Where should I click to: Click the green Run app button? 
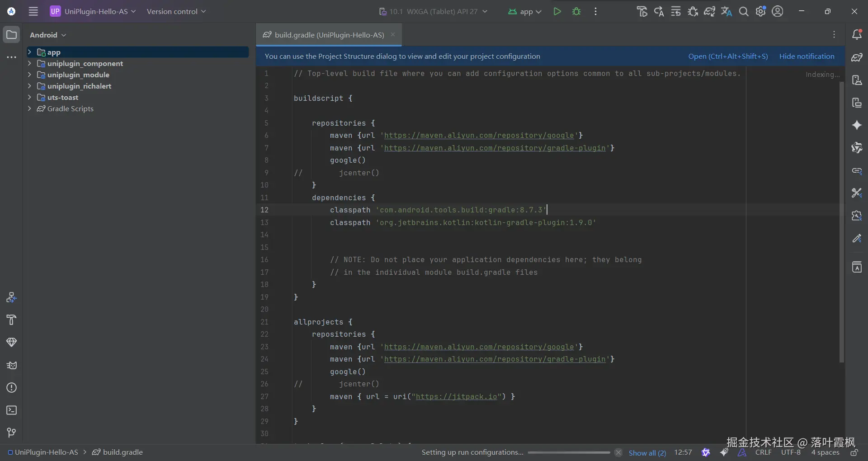[x=557, y=12]
